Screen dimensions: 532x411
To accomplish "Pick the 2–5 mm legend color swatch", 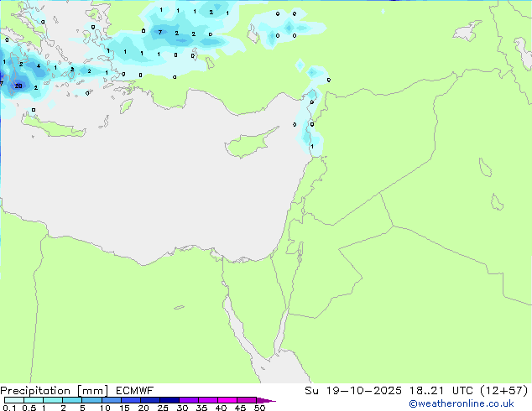I will 72,400.
